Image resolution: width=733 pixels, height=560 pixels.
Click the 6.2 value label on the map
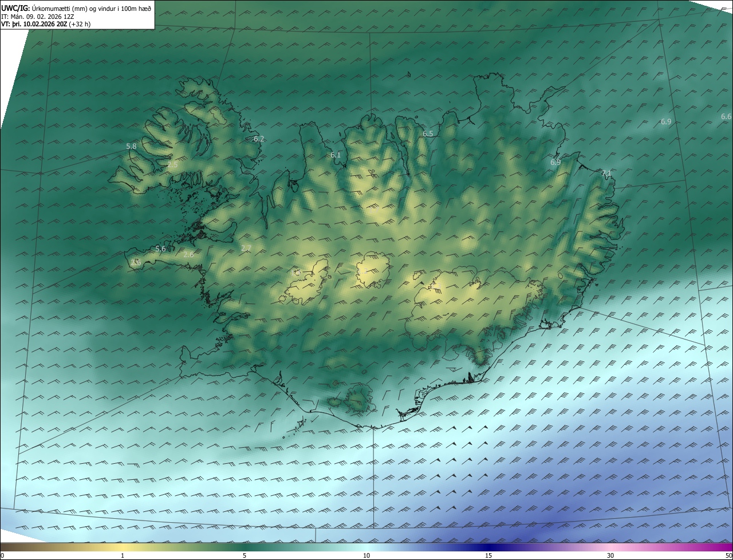coord(259,139)
